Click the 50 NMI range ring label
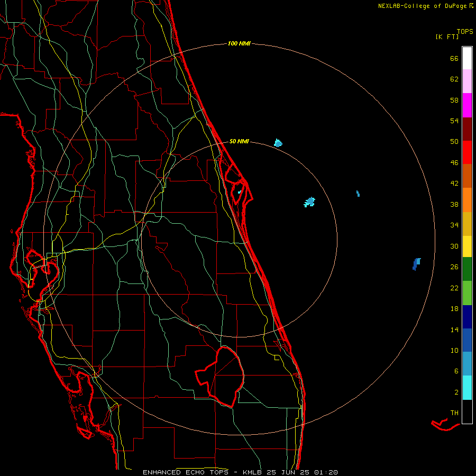476x476 pixels. (239, 141)
